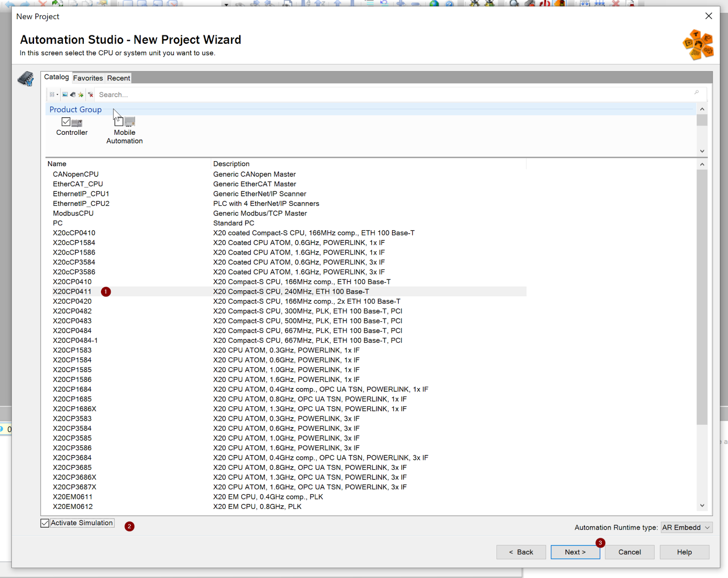Click the Product Group scroll up arrow
This screenshot has height=578, width=728.
702,109
